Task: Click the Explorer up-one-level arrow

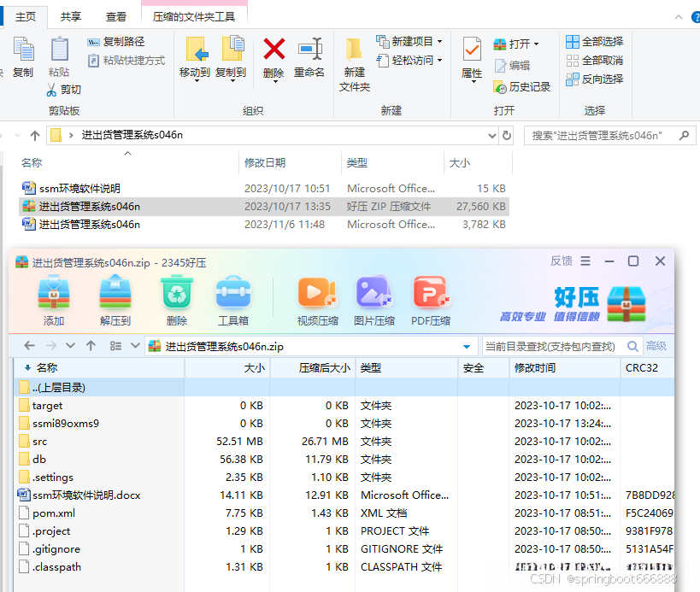Action: pos(35,135)
